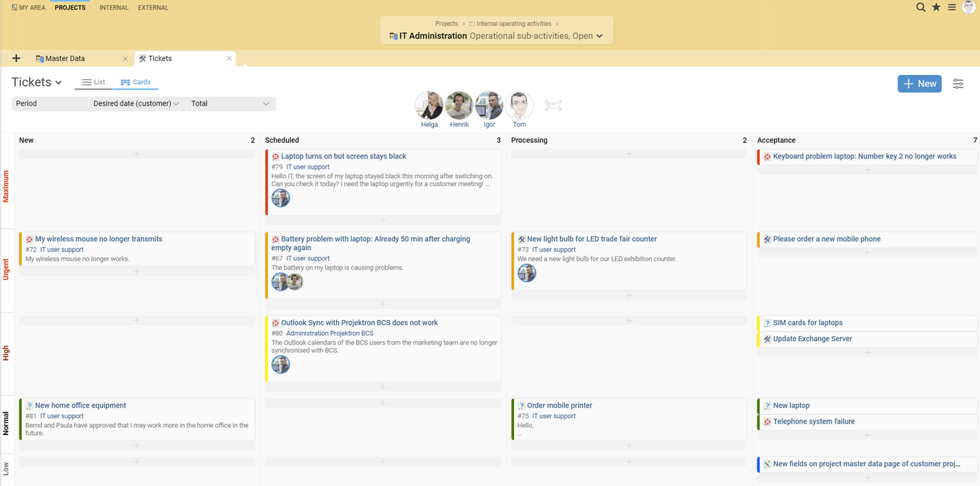Click question icon on New laptop card
Image resolution: width=980 pixels, height=486 pixels.
pos(767,406)
